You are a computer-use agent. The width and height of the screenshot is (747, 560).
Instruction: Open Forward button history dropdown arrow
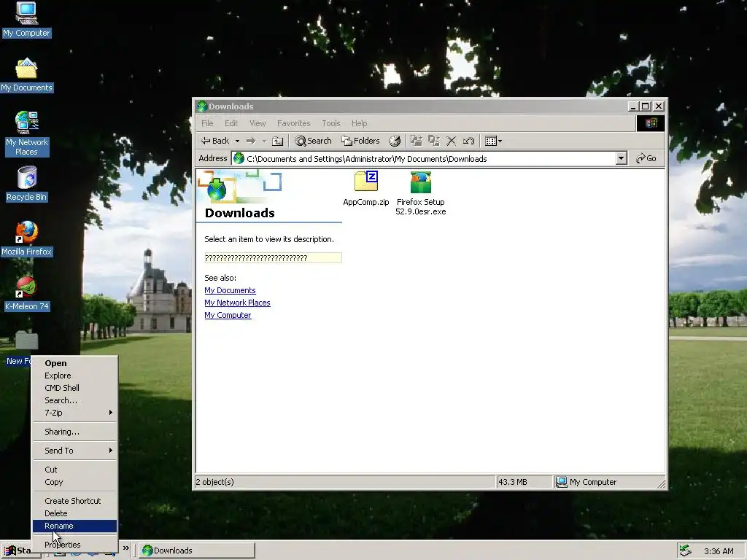point(264,141)
